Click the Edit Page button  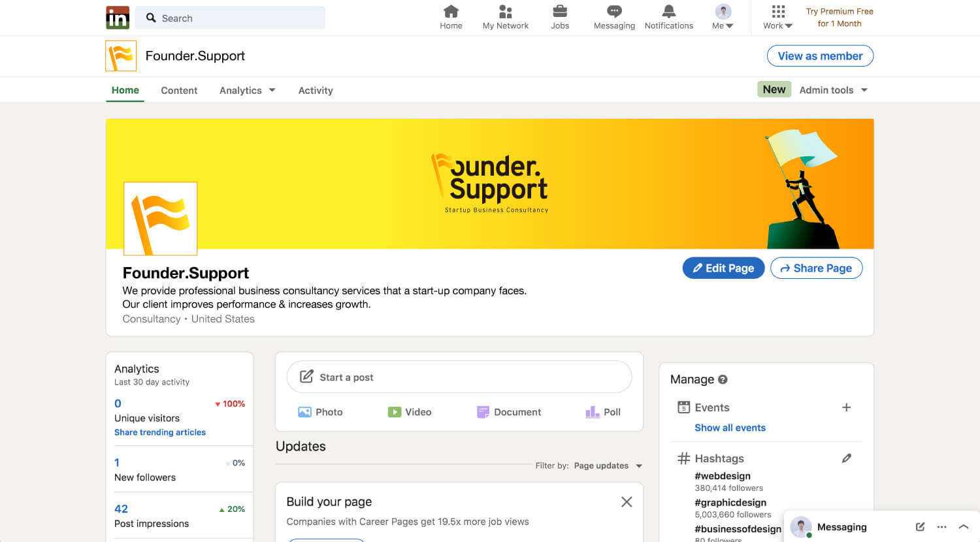[x=723, y=268]
